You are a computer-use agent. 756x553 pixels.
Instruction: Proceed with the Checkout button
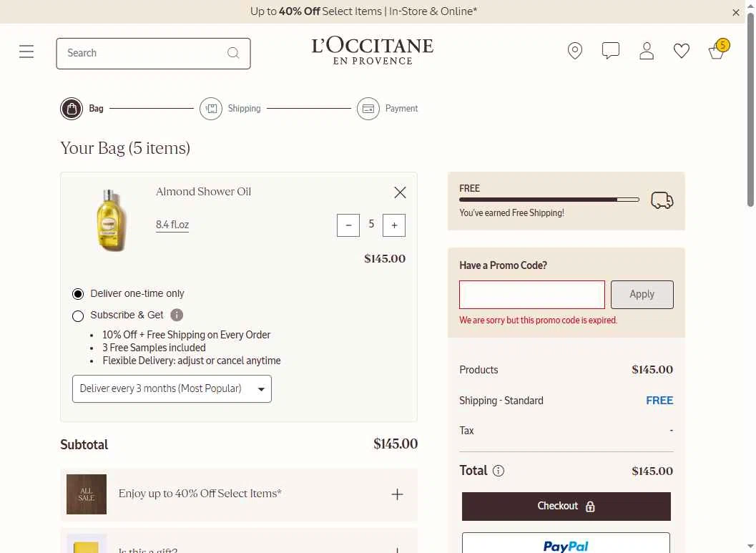(x=566, y=506)
